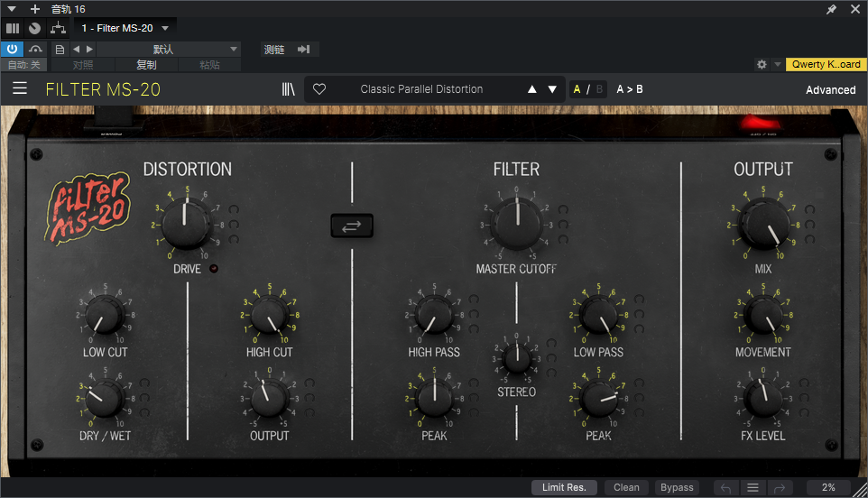Click the undo arrow in bottom bar

click(725, 487)
